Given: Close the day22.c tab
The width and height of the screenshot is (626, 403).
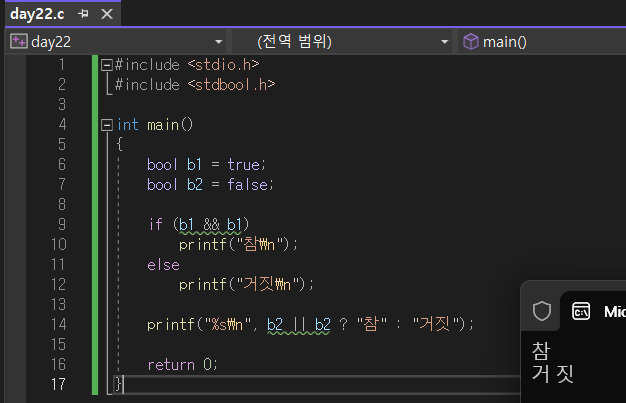Looking at the screenshot, I should [x=107, y=14].
